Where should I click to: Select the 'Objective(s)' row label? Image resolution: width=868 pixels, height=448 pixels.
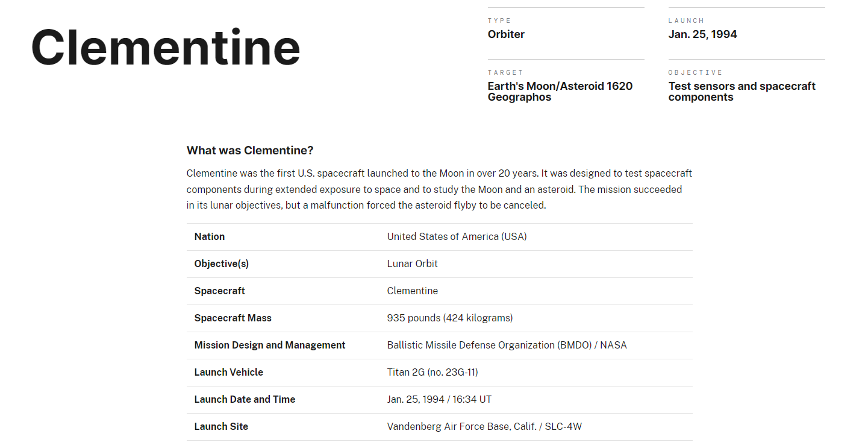[x=222, y=263]
